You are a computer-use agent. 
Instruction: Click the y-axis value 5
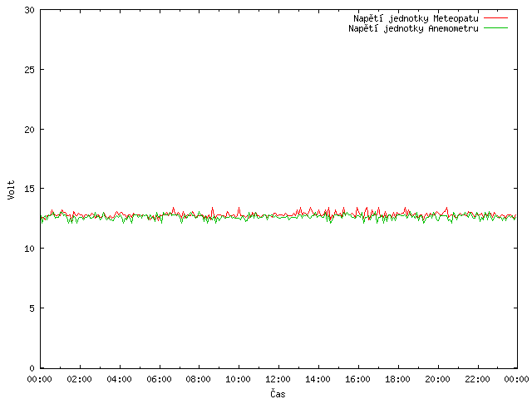pyautogui.click(x=32, y=308)
